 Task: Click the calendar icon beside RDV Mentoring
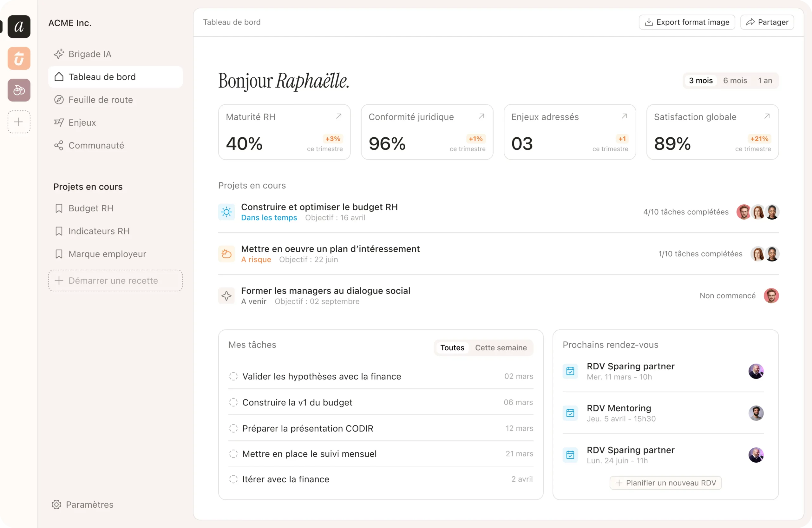[570, 413]
